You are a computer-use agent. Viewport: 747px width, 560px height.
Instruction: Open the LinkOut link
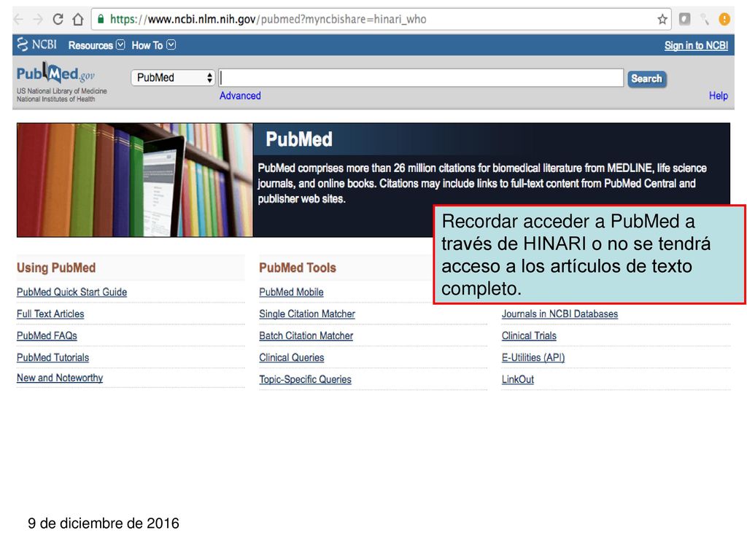[518, 379]
